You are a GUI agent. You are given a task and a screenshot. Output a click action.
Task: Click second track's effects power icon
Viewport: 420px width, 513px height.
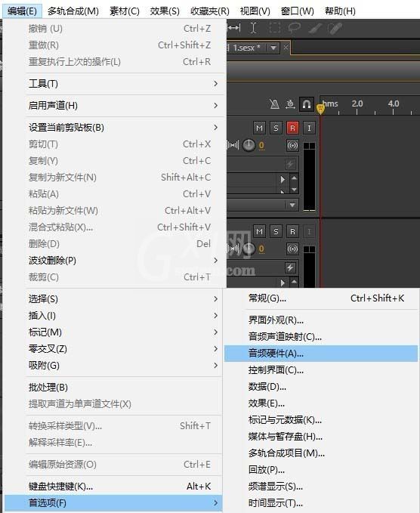coord(290,268)
